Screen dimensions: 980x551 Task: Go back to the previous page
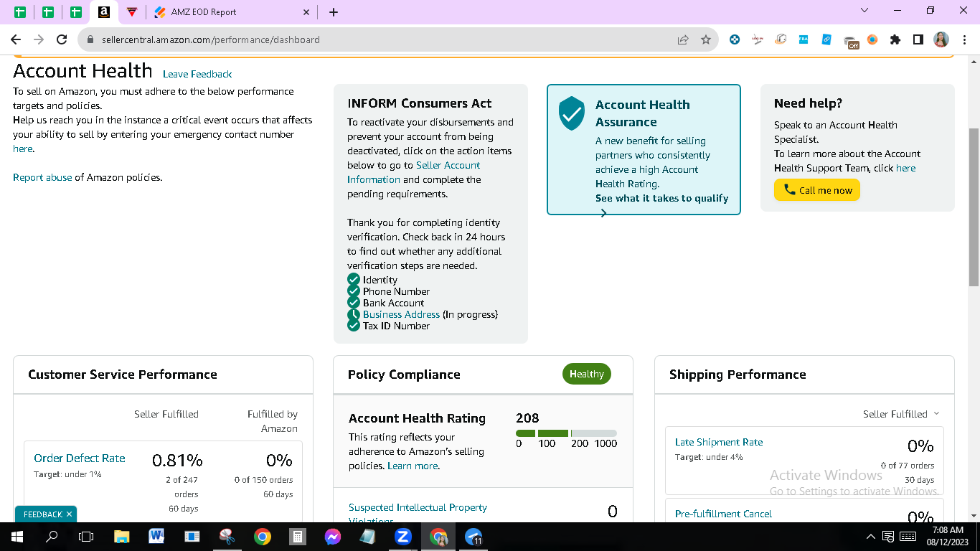(x=16, y=40)
